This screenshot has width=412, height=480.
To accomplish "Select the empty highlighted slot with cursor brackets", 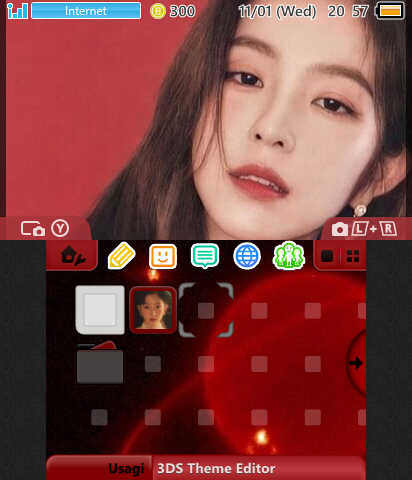I will (x=206, y=310).
